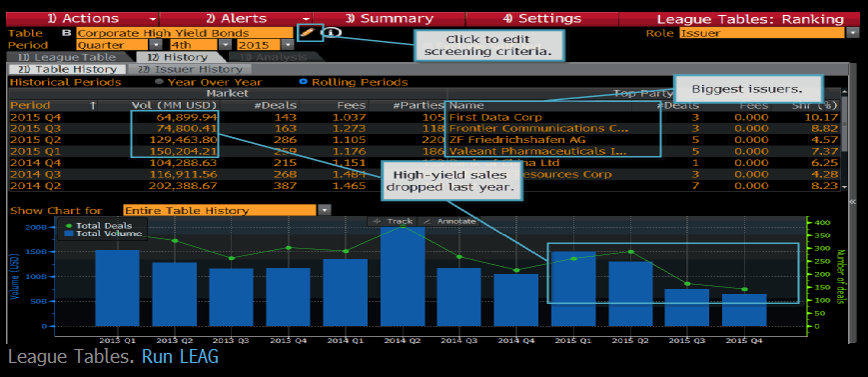The height and width of the screenshot is (377, 868).
Task: Toggle Total Volume series in chart legend
Action: 103,233
